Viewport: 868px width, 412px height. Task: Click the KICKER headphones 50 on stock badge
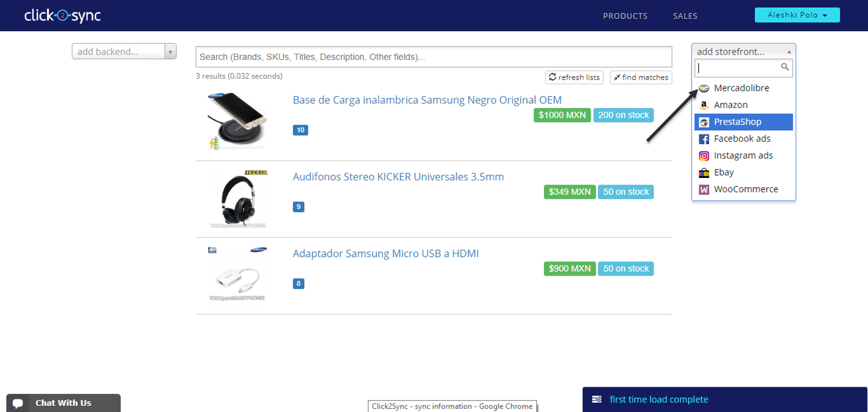pos(626,192)
